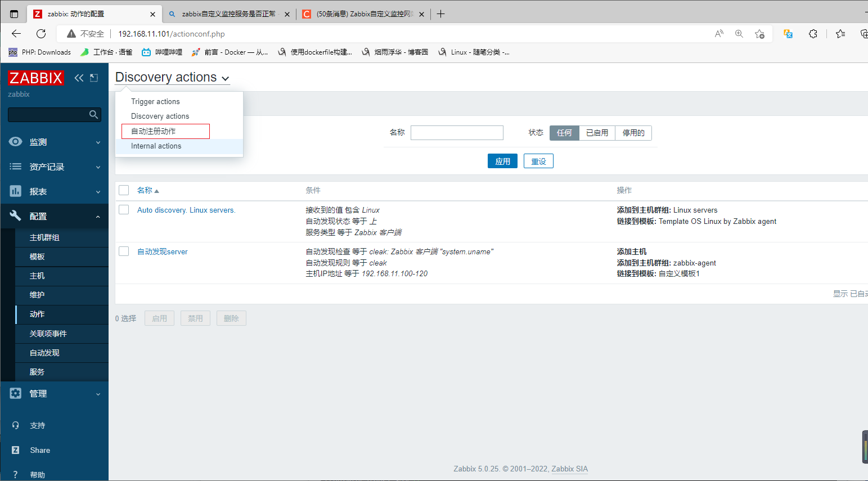Choose Discovery actions from dropdown menu

click(160, 116)
